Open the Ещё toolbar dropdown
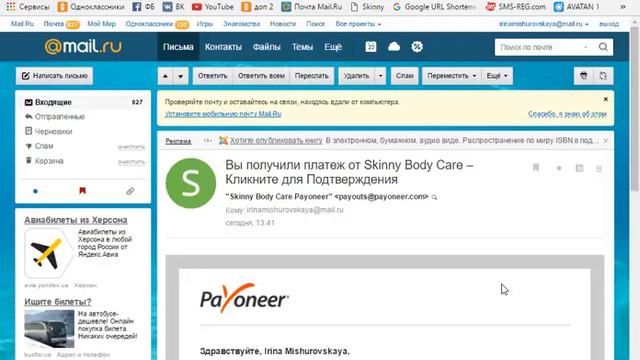Screen dimensions: 640x360 [497, 76]
